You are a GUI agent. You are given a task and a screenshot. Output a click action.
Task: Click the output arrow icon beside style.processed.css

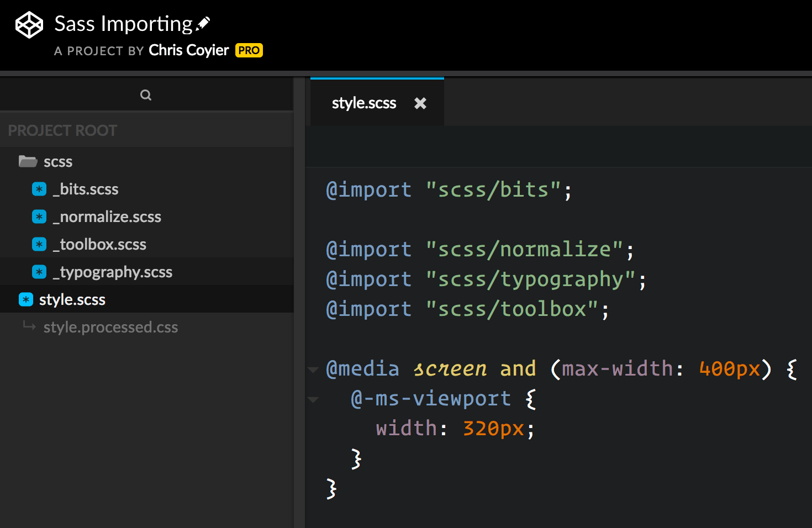(28, 326)
